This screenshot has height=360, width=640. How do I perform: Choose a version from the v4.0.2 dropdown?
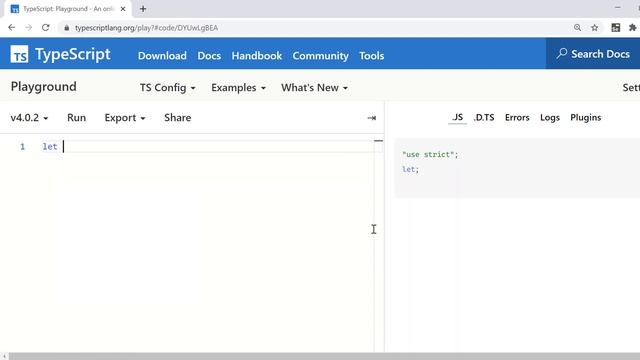pyautogui.click(x=29, y=118)
